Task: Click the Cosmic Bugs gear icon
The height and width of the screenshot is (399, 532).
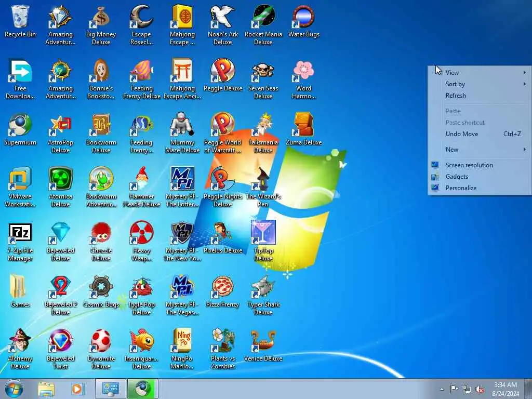Action: pos(101,291)
